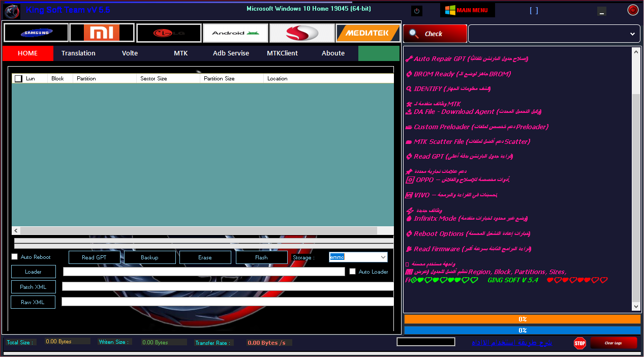The width and height of the screenshot is (644, 357).
Task: Expand the dropdown next to Check
Action: pos(632,34)
